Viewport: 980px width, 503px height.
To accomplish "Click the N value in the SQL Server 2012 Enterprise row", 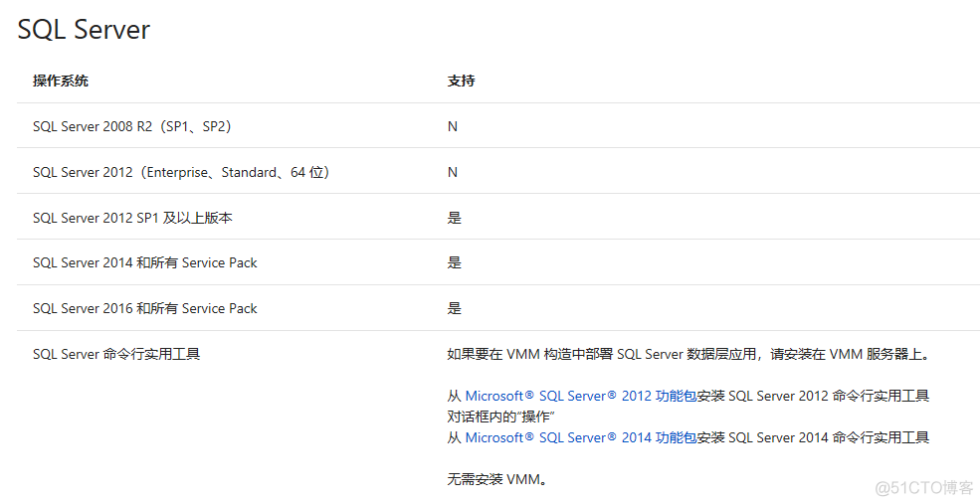I will pos(453,172).
